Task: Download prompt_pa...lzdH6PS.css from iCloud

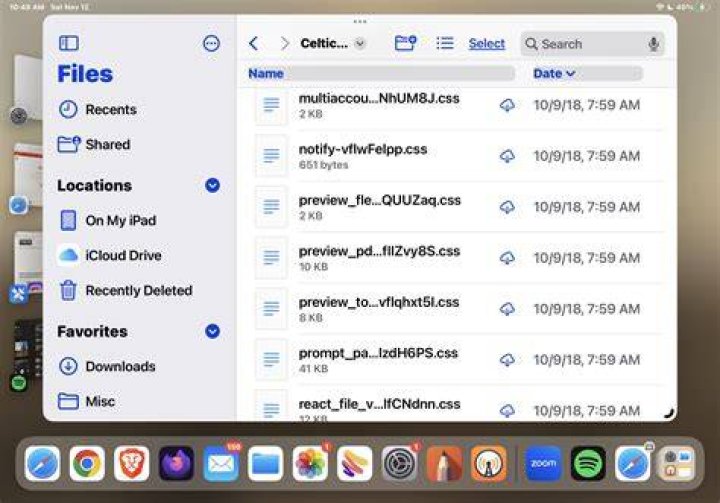Action: [x=507, y=360]
